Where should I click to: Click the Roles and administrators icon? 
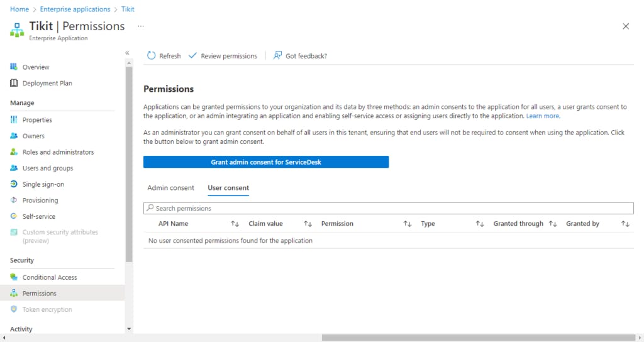tap(14, 152)
